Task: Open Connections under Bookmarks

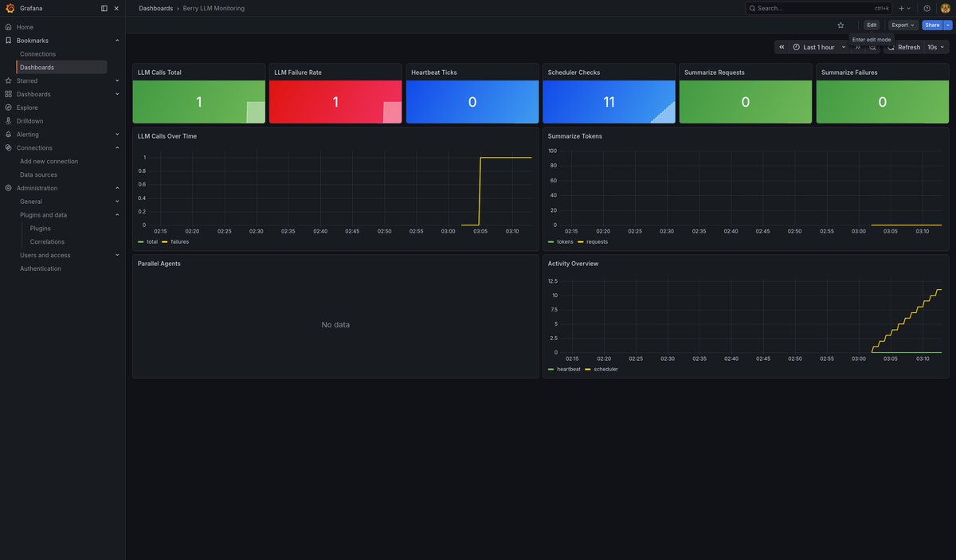Action: pos(37,54)
